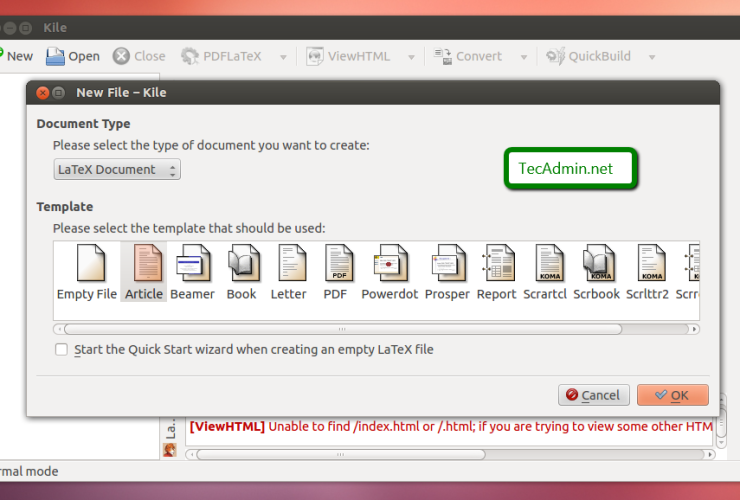Open the LaTeX Document type dropdown
The image size is (740, 500).
pyautogui.click(x=117, y=170)
